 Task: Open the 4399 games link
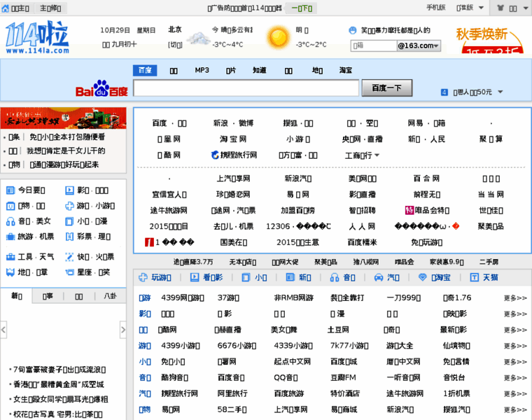(177, 297)
